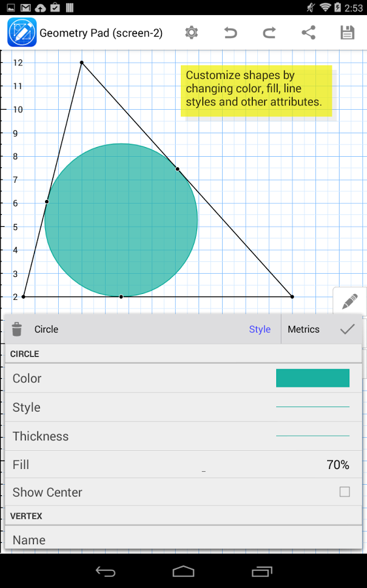Redo the last undone action
Image resolution: width=367 pixels, height=588 pixels.
[x=269, y=33]
